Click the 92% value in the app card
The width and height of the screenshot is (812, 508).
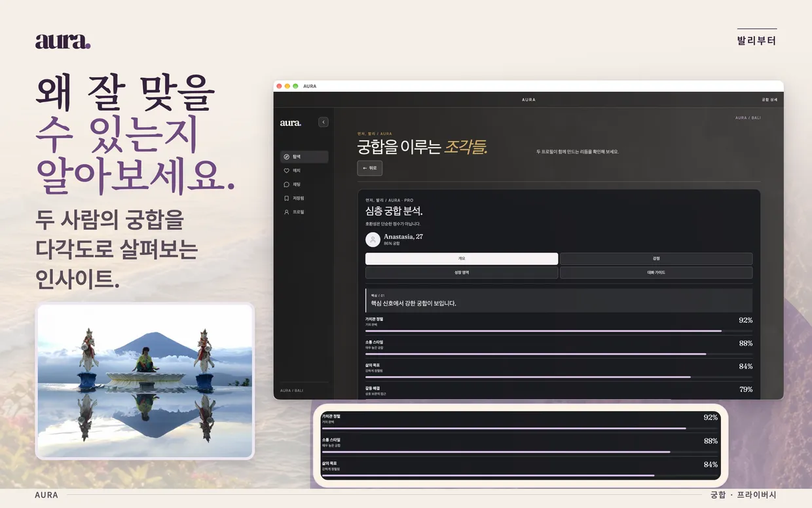click(745, 321)
